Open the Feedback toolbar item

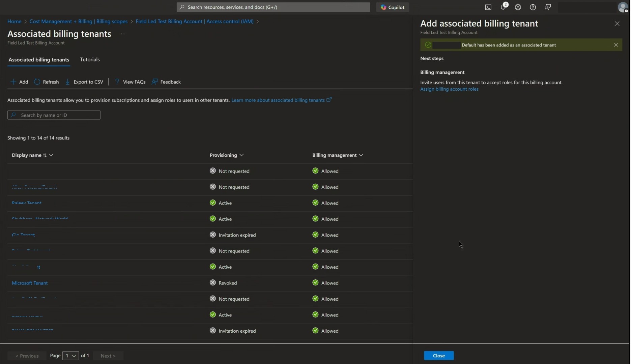pos(166,82)
